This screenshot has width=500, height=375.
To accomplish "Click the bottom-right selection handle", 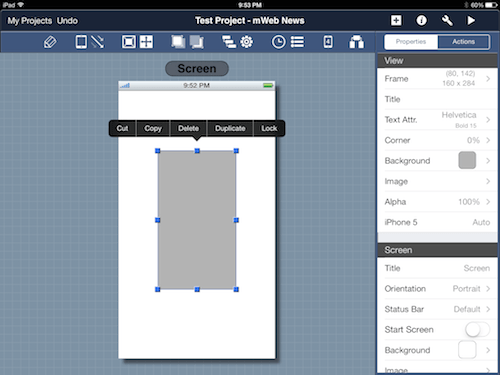I will tap(236, 289).
